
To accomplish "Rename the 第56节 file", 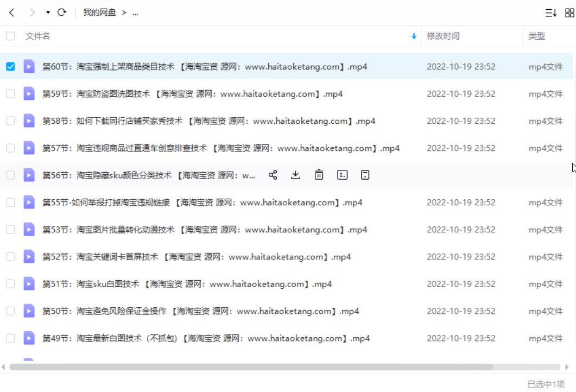I will [342, 175].
